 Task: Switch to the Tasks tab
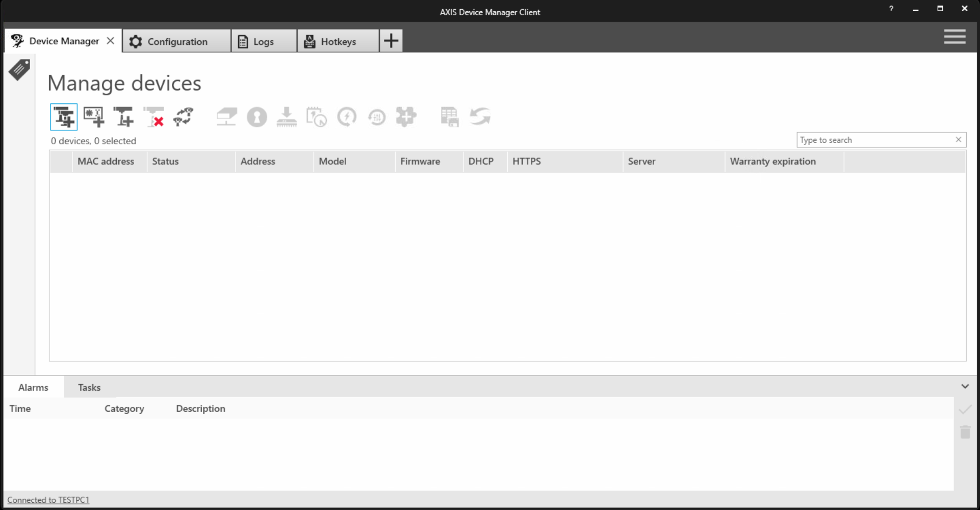89,387
